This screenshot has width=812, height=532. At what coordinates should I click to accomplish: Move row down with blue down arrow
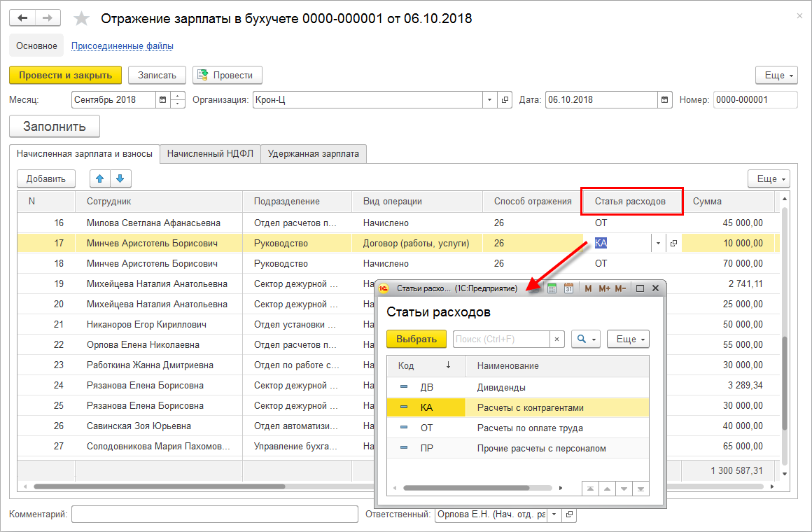[120, 178]
